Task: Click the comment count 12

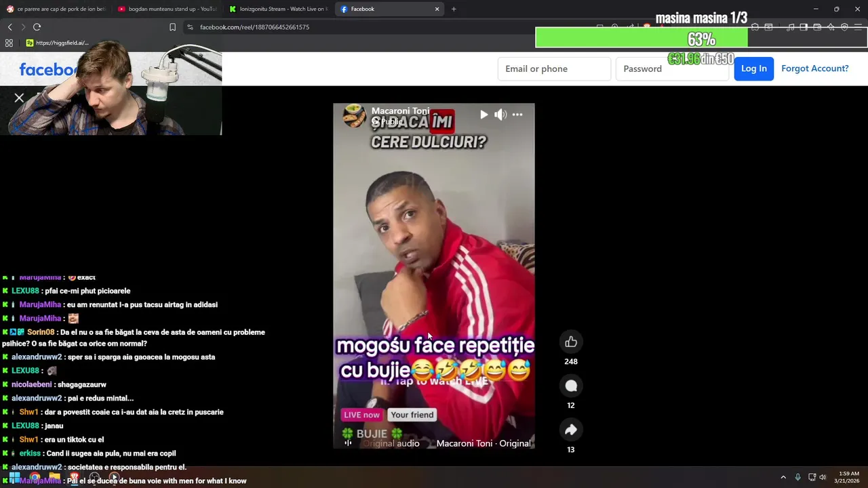Action: (571, 405)
